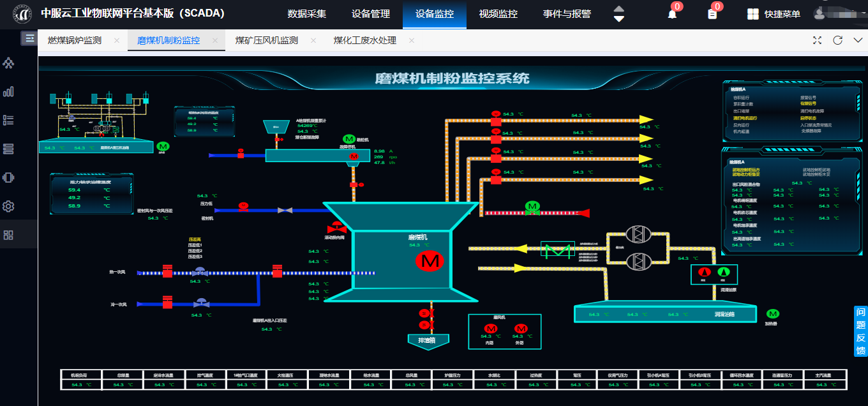Click the down arrow beside 事件与报警
The image size is (868, 406).
tap(618, 19)
